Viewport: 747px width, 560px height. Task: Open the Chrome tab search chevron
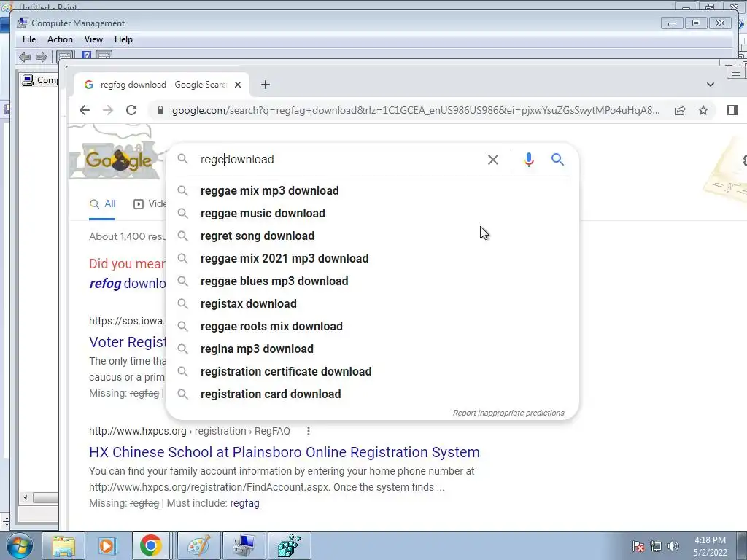pyautogui.click(x=711, y=85)
